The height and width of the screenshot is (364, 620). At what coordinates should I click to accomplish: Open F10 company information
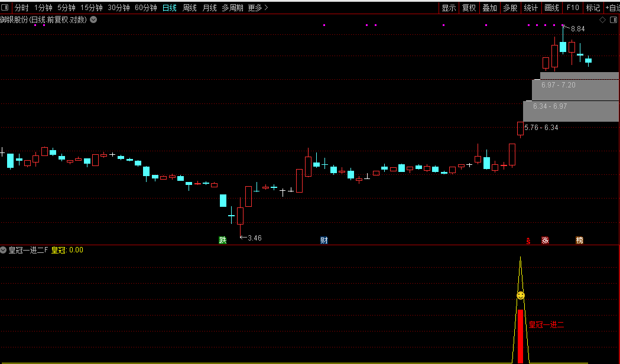click(x=573, y=8)
